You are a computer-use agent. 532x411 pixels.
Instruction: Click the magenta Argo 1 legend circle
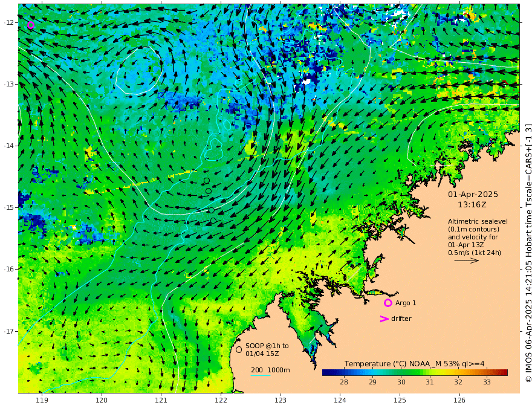point(388,303)
